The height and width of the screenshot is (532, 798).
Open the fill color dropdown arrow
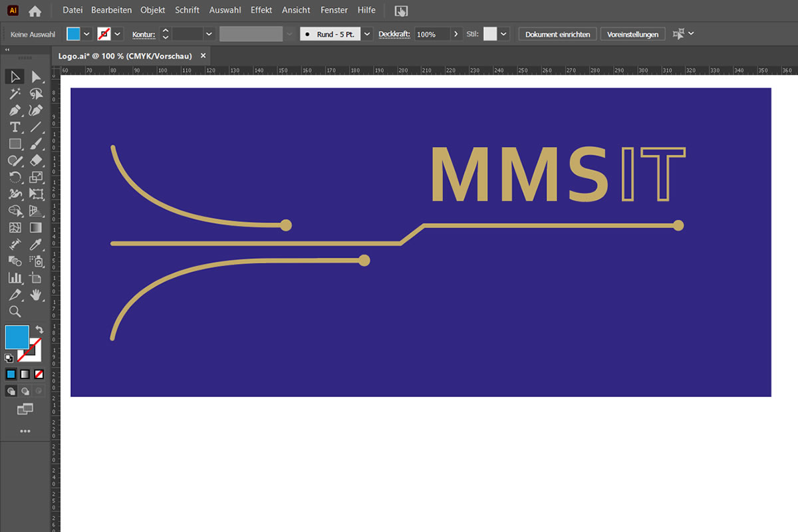(x=87, y=34)
